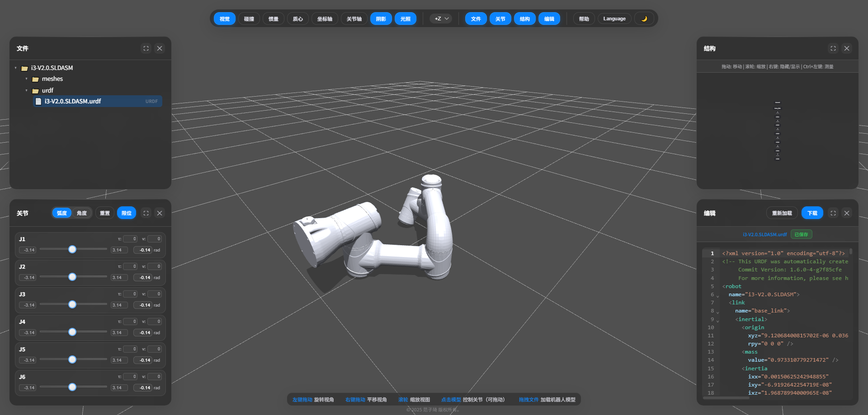Click the meshes folder icon
The image size is (868, 415).
click(35, 79)
